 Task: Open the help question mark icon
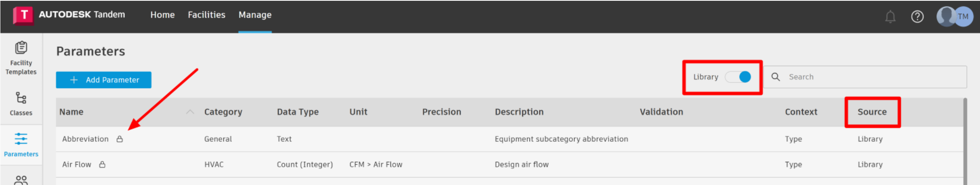point(917,17)
